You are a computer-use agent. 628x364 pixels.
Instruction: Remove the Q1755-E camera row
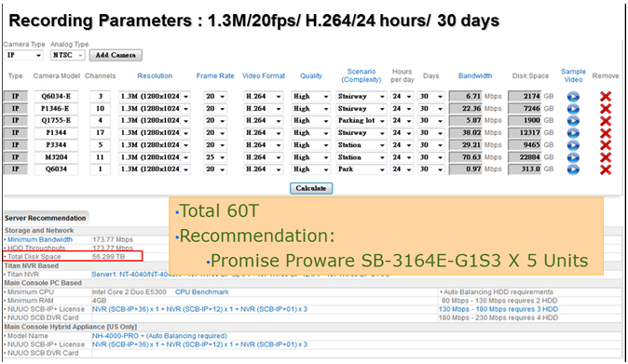tap(606, 121)
